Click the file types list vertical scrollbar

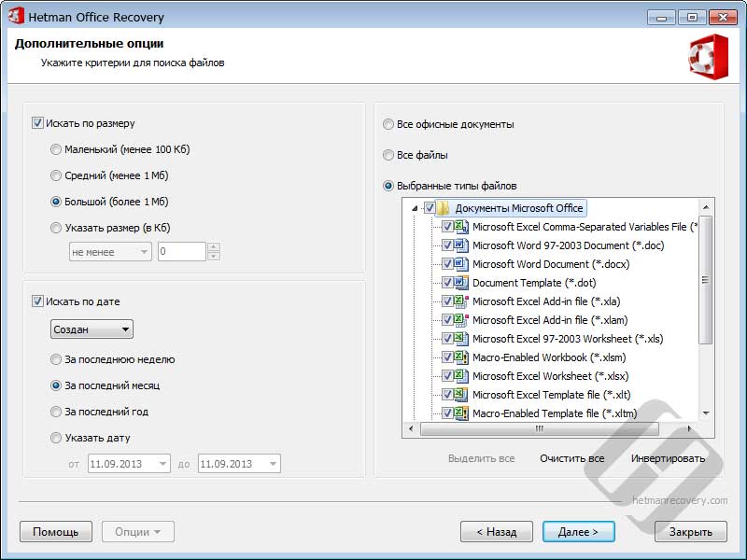tap(706, 310)
